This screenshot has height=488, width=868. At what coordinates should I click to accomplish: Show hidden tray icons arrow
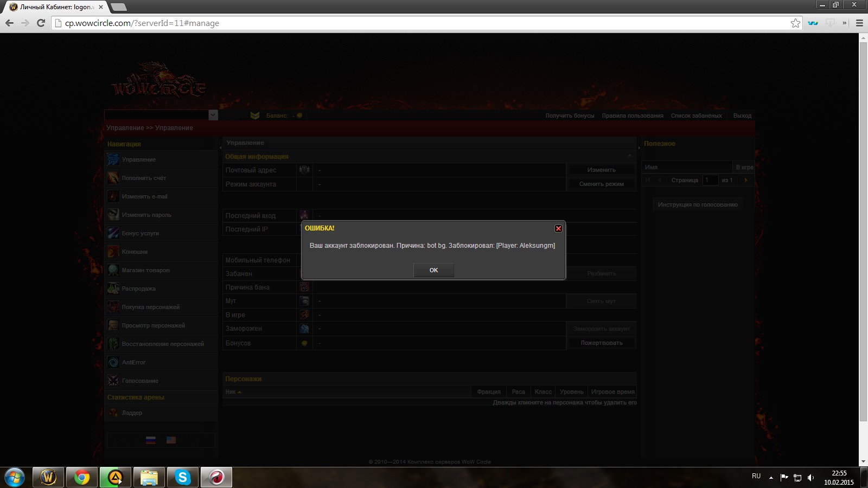pos(771,478)
